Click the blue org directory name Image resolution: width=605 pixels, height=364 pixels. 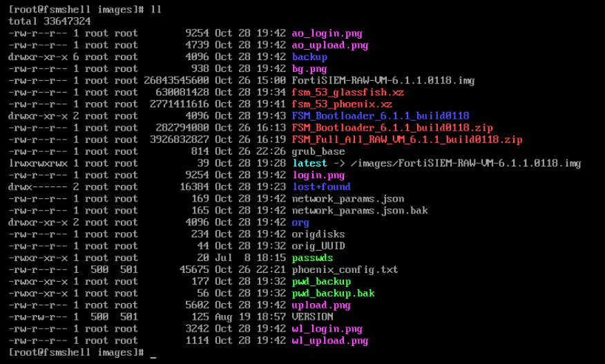coord(300,222)
